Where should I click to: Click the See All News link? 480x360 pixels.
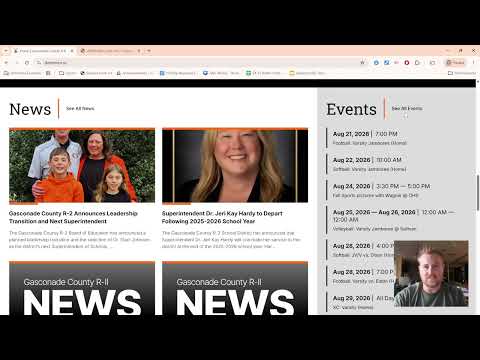pyautogui.click(x=80, y=109)
